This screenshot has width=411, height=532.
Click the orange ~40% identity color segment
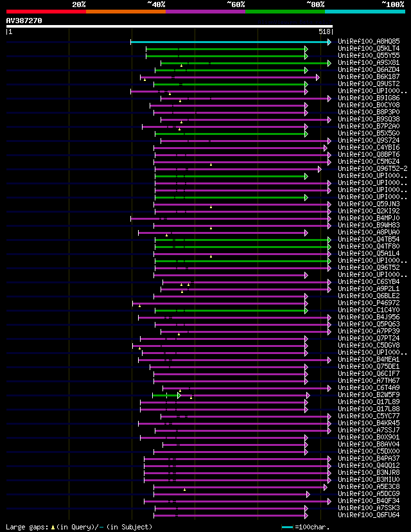126,12
